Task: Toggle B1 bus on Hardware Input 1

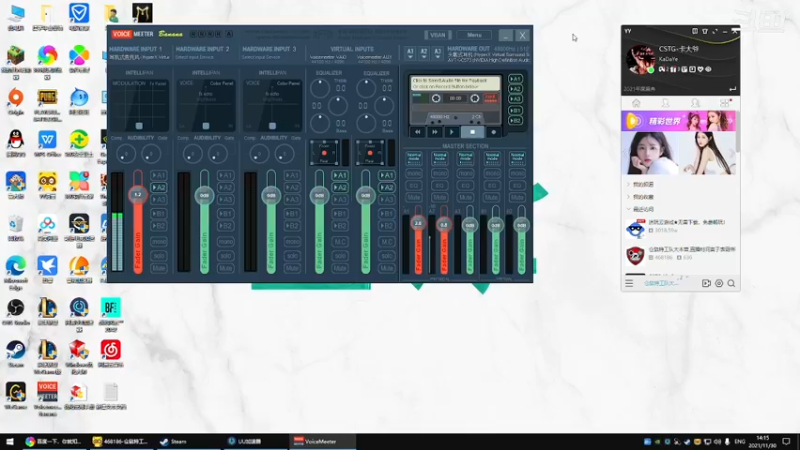Action: pos(159,213)
